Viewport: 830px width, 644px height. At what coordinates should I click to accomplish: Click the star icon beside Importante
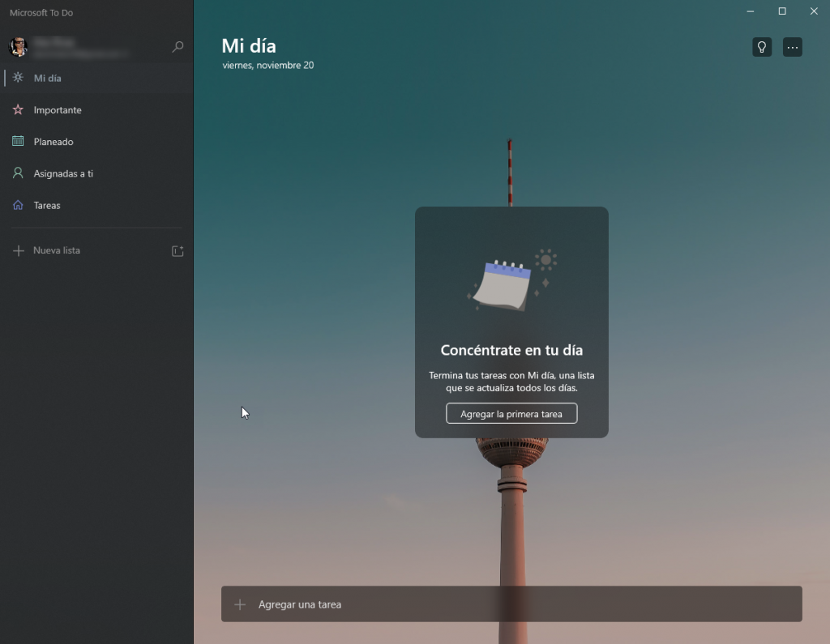pos(18,109)
